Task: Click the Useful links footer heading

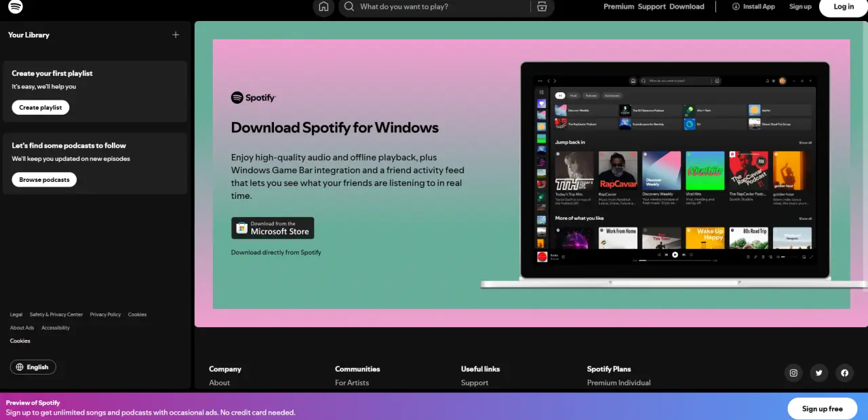Action: point(481,369)
